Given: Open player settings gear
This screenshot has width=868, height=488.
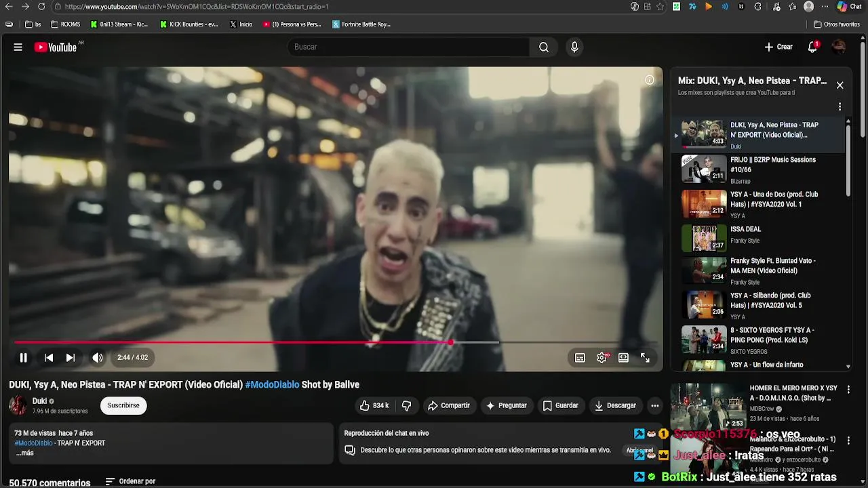Looking at the screenshot, I should click(601, 358).
